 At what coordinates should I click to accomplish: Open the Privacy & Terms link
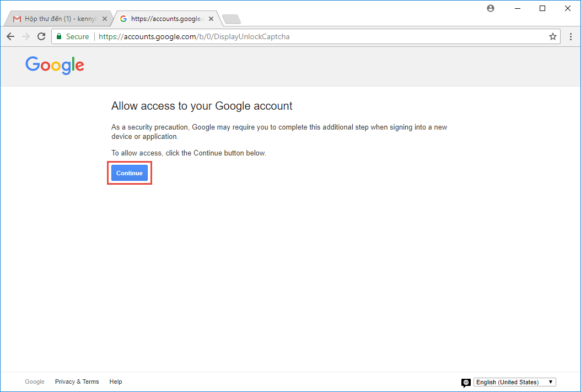coord(77,382)
